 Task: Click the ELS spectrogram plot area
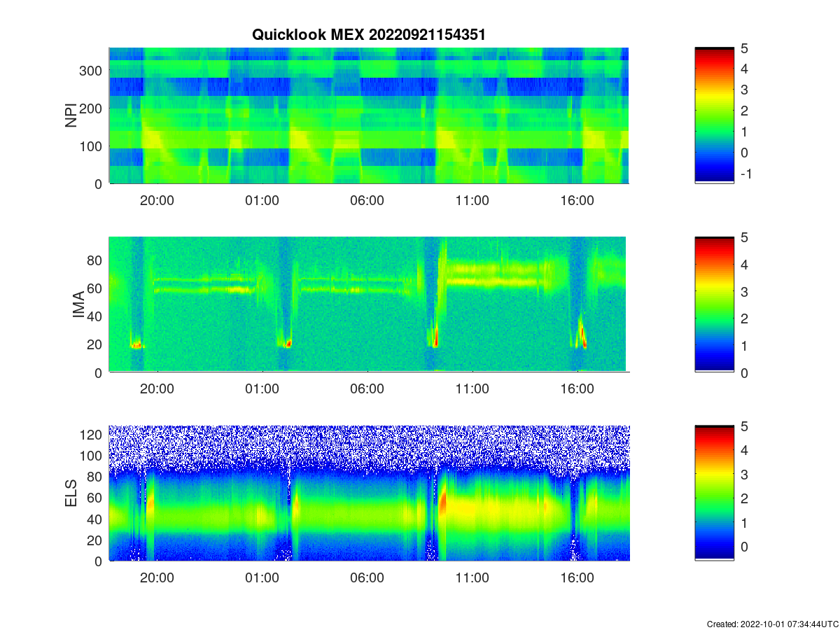[369, 493]
